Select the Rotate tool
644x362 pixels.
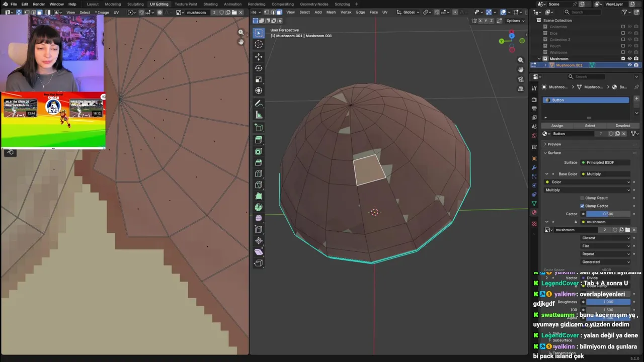tap(259, 68)
